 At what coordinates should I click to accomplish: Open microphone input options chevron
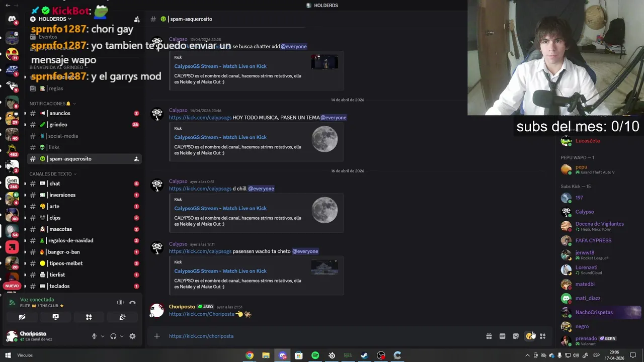(x=103, y=336)
